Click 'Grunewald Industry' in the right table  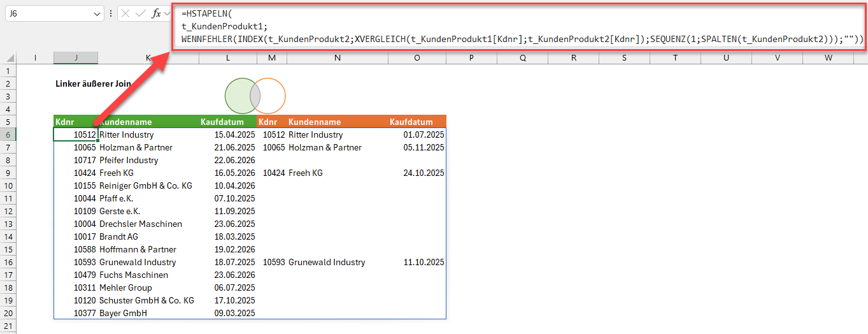coord(338,262)
